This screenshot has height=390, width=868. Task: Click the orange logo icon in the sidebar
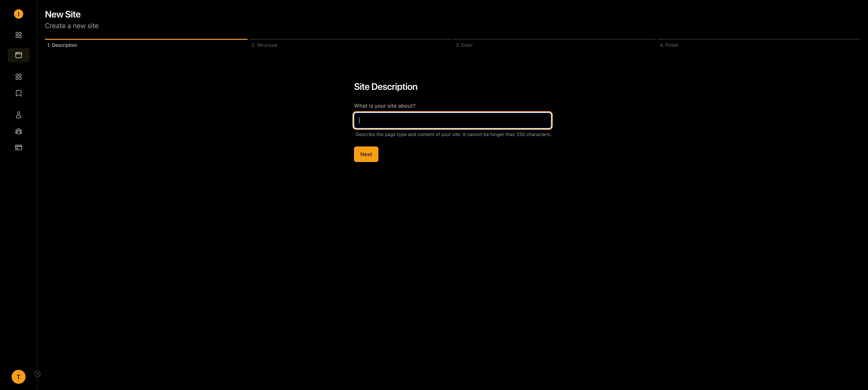click(x=19, y=14)
